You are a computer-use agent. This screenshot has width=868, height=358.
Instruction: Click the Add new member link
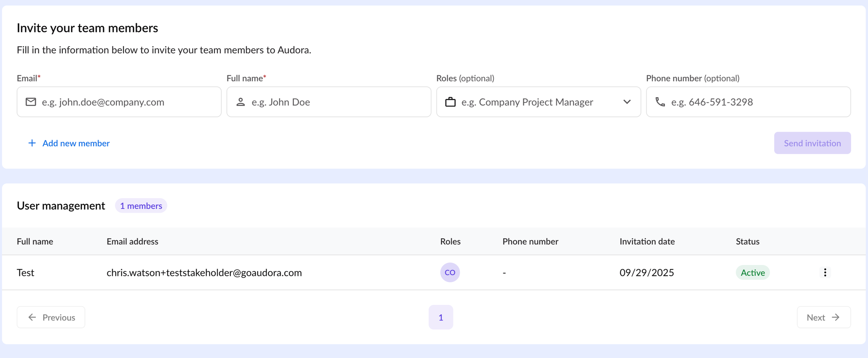coord(76,143)
